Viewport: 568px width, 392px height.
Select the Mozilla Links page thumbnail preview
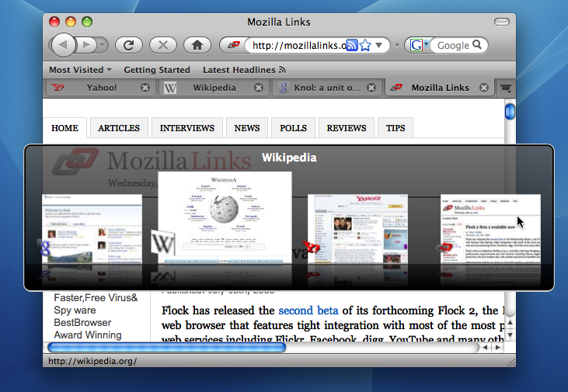(x=490, y=229)
